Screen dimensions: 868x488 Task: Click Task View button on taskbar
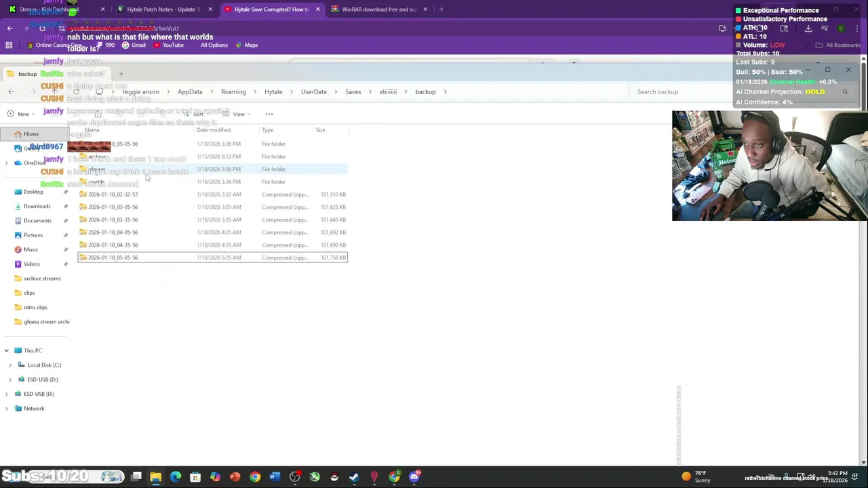coord(136,477)
